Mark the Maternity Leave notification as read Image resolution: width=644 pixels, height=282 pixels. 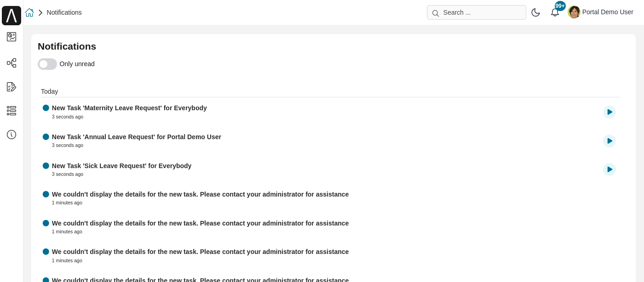[x=46, y=108]
